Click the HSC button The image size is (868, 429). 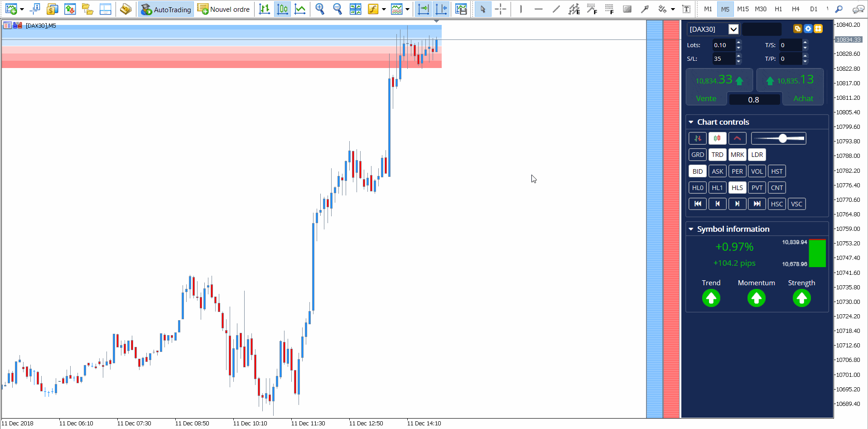click(777, 204)
